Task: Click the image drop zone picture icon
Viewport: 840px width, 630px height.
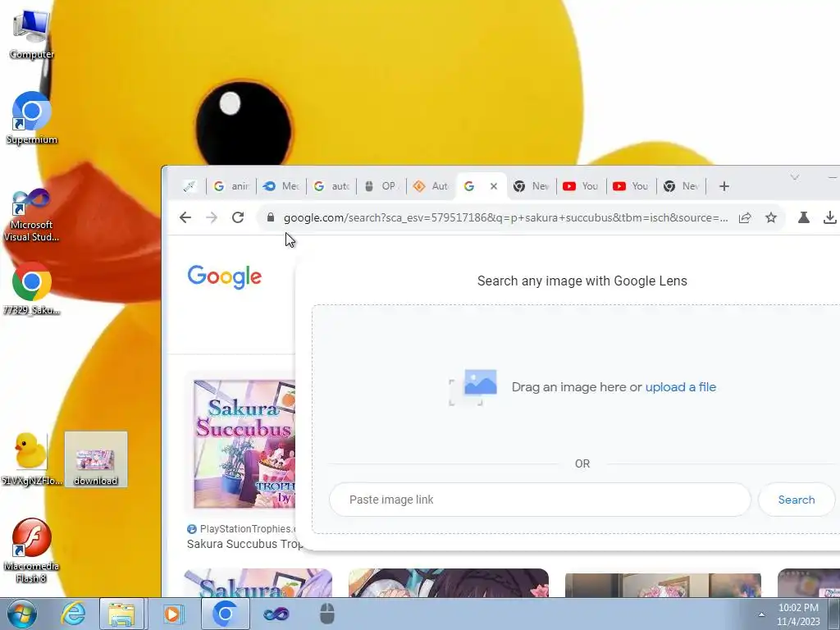Action: [x=473, y=387]
